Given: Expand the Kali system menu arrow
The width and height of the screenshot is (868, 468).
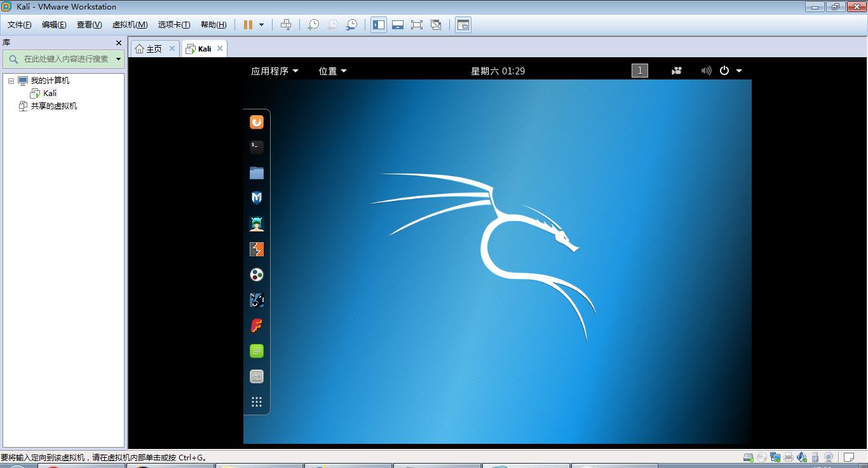Looking at the screenshot, I should (738, 71).
